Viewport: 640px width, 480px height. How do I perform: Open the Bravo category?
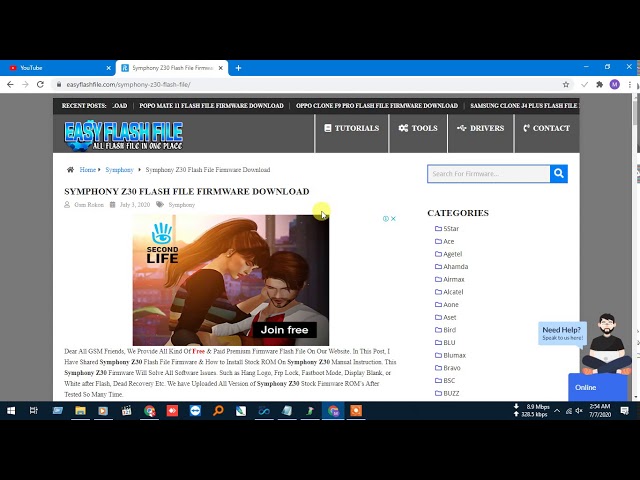click(452, 368)
